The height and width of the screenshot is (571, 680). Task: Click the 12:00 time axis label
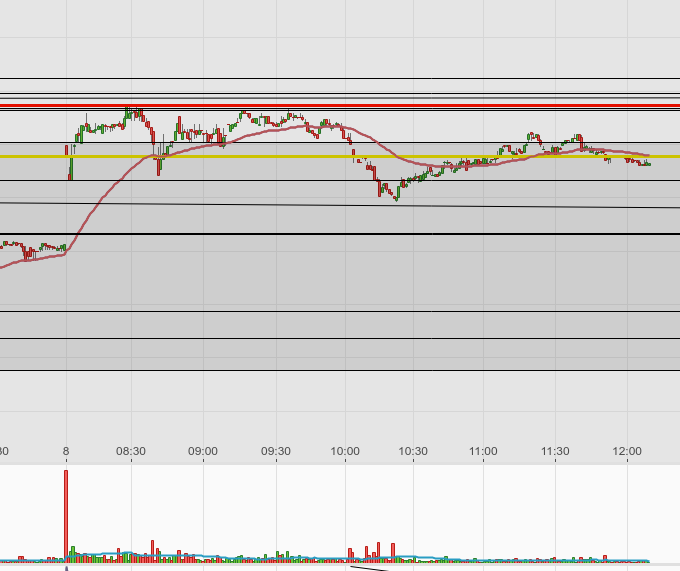coord(627,451)
